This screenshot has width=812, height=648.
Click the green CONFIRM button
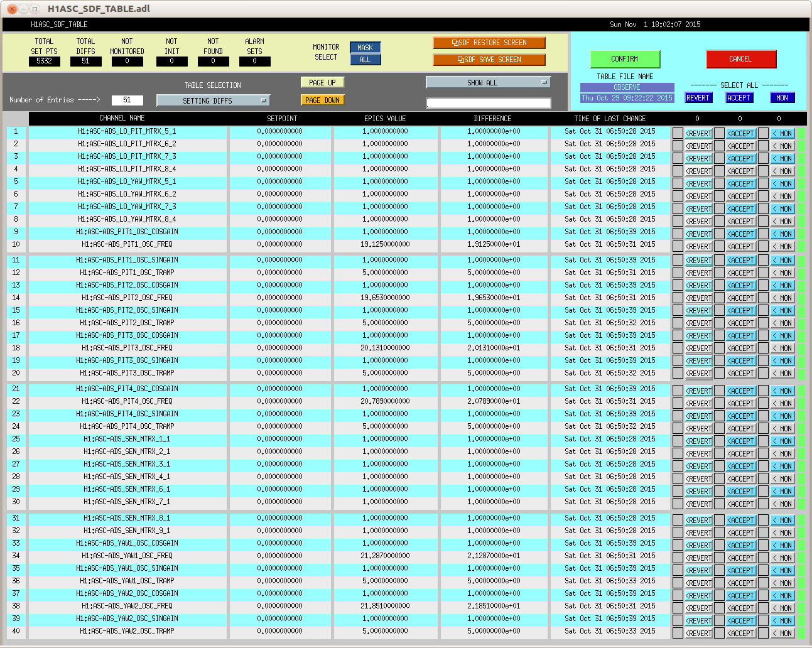(625, 59)
